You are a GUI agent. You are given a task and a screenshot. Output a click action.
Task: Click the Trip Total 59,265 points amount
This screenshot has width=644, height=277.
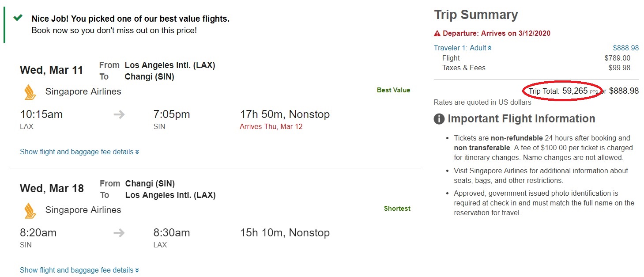[x=575, y=91]
